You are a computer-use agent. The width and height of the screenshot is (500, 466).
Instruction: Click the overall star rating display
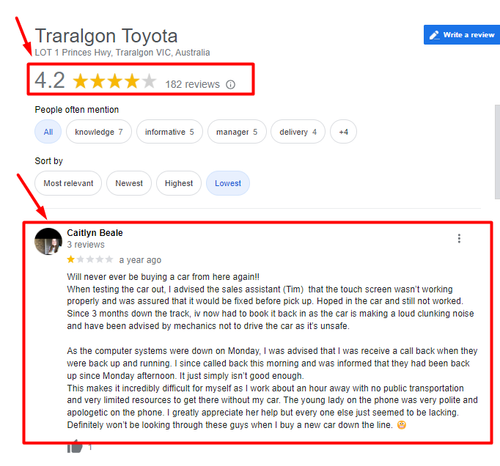(x=114, y=81)
